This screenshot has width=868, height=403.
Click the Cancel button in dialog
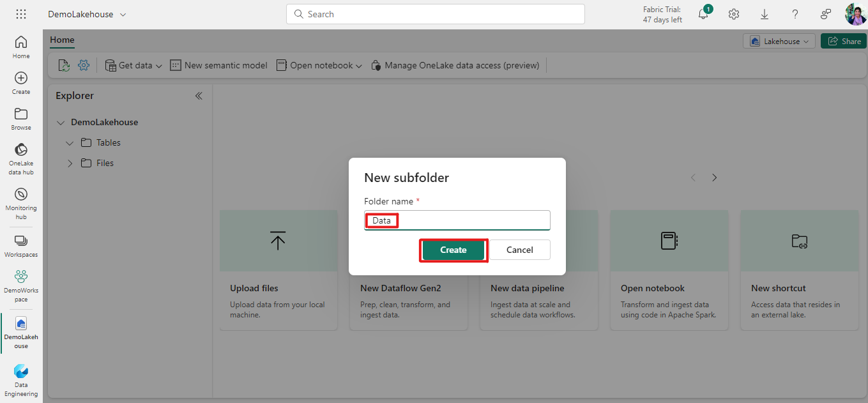coord(520,250)
